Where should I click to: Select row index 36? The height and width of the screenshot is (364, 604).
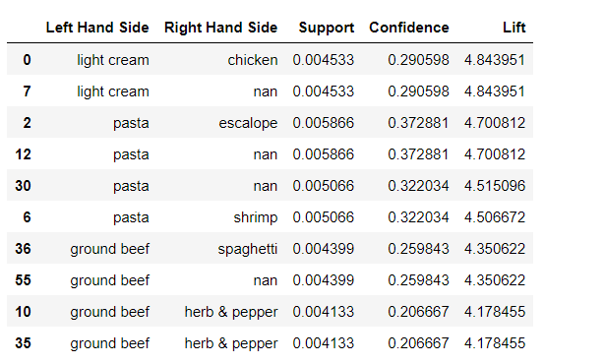click(23, 249)
